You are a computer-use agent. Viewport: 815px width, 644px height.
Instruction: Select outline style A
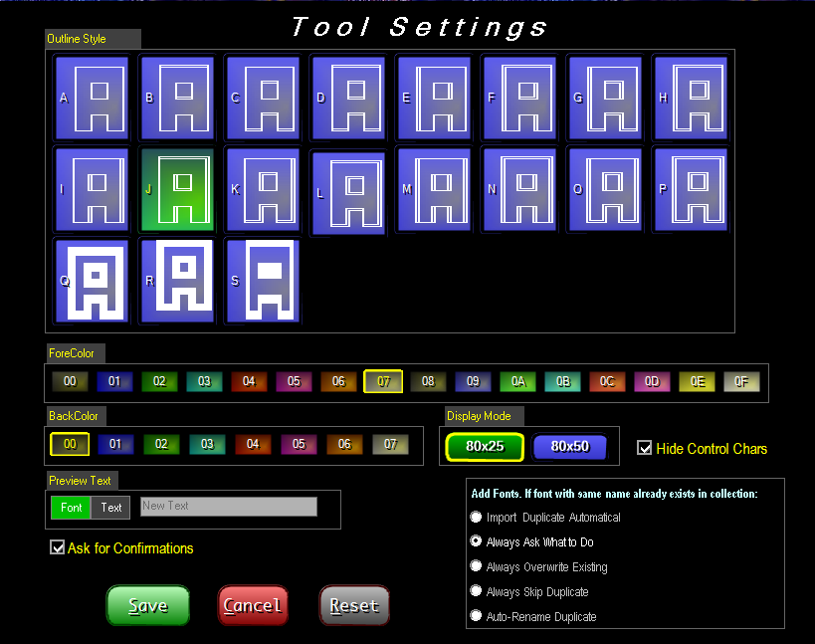tap(92, 97)
